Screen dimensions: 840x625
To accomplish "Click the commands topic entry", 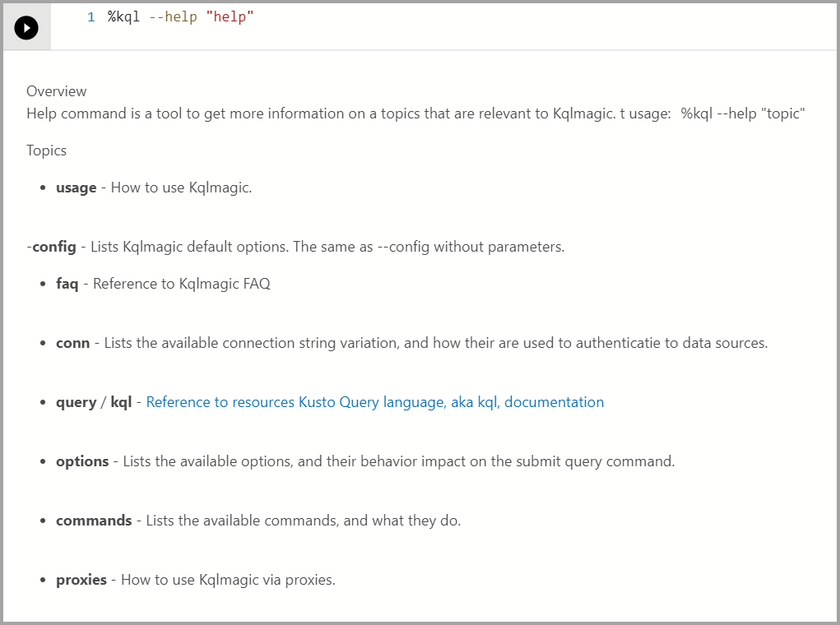I will (93, 521).
